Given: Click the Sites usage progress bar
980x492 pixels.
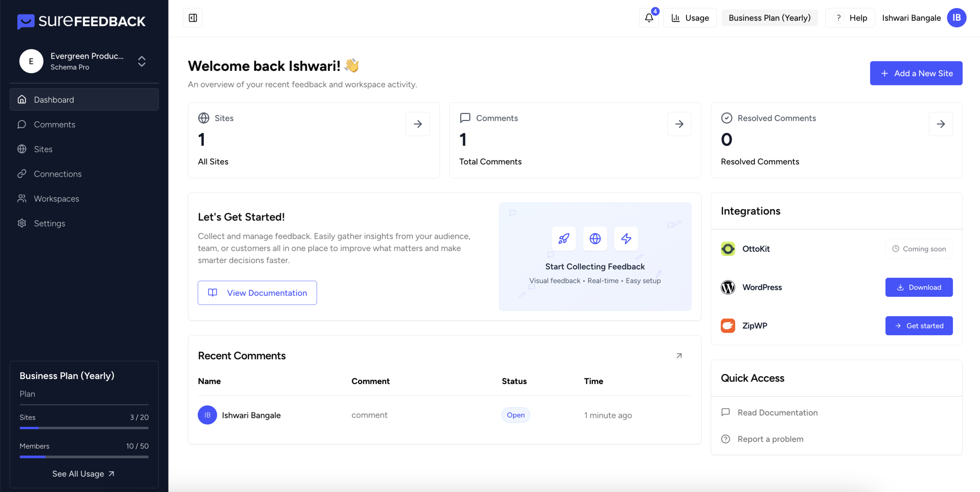Looking at the screenshot, I should pos(84,428).
